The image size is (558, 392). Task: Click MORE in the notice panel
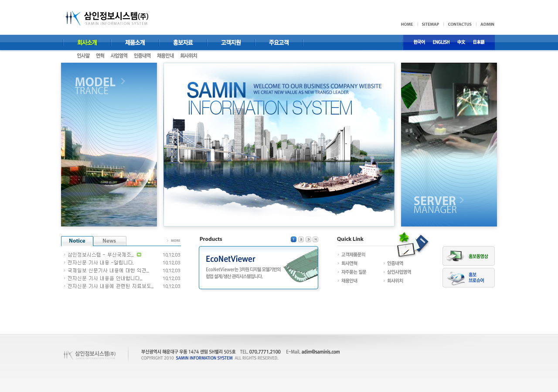click(x=174, y=240)
